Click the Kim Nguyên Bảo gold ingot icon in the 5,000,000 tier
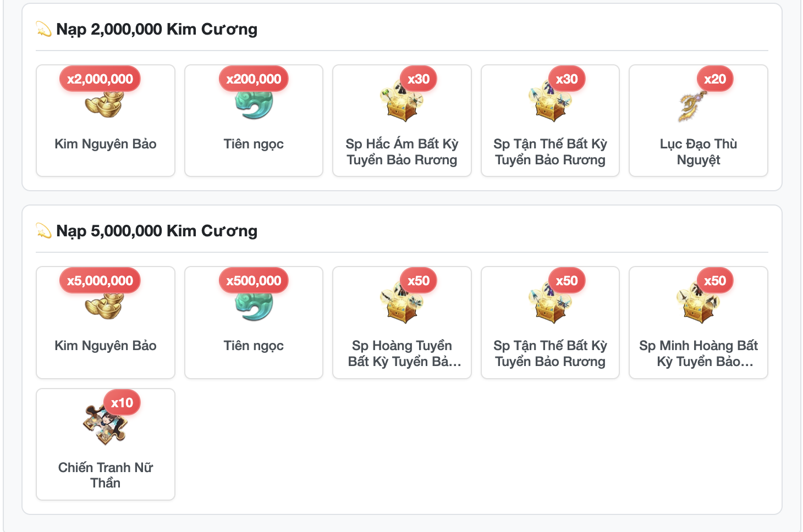803x532 pixels. (105, 303)
